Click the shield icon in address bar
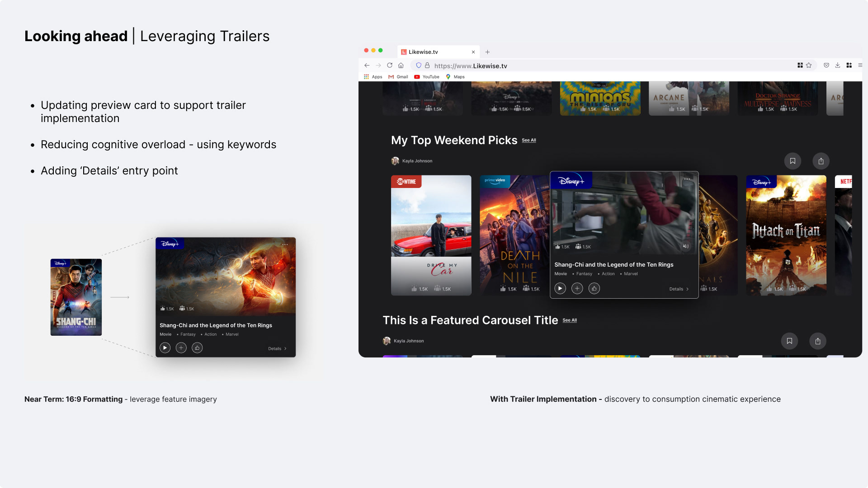 [419, 66]
